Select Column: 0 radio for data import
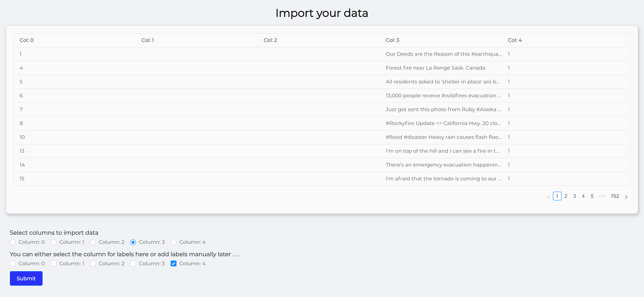 click(x=13, y=242)
